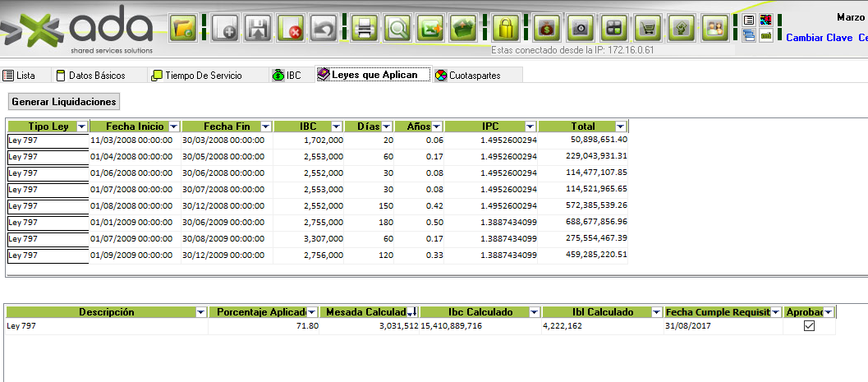Image resolution: width=868 pixels, height=382 pixels.
Task: Open the magnifier search toolbar icon
Action: pos(399,29)
